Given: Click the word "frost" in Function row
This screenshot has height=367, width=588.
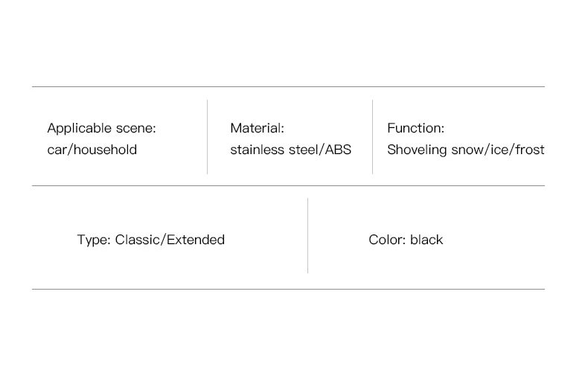Looking at the screenshot, I should coord(529,150).
